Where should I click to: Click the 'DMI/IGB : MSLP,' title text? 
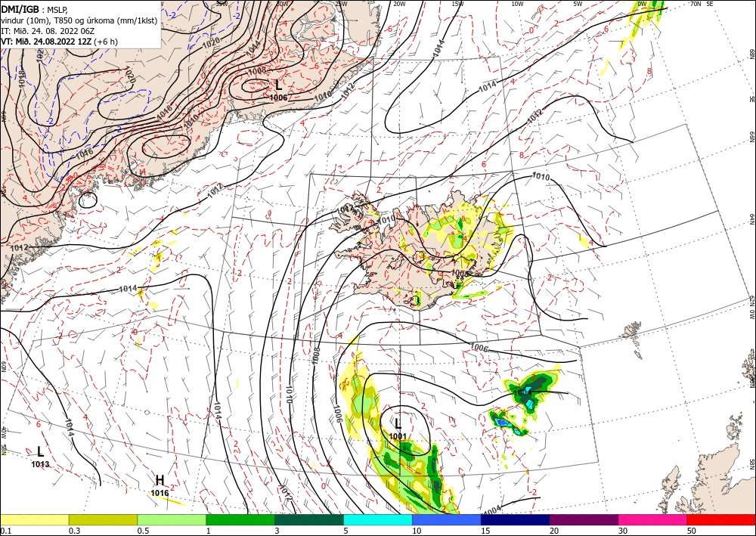pos(34,9)
